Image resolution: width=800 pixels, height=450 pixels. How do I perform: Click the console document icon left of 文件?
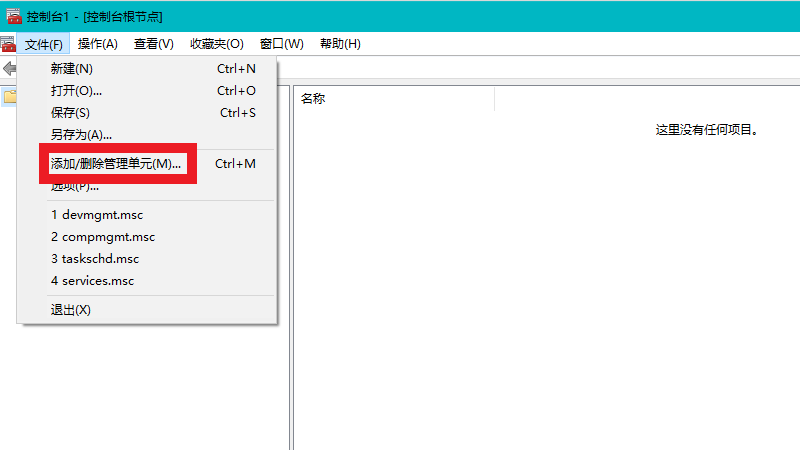8,44
